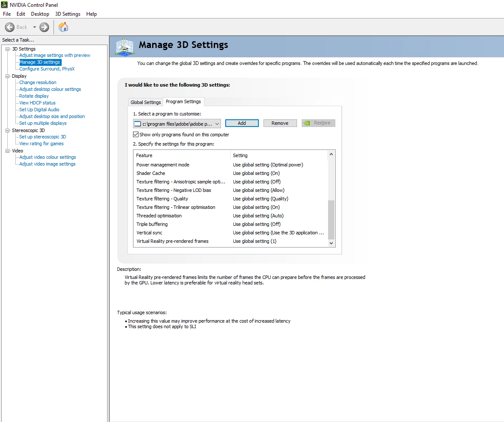Click the settings list scroll down arrow
Image resolution: width=504 pixels, height=422 pixels.
[x=331, y=243]
